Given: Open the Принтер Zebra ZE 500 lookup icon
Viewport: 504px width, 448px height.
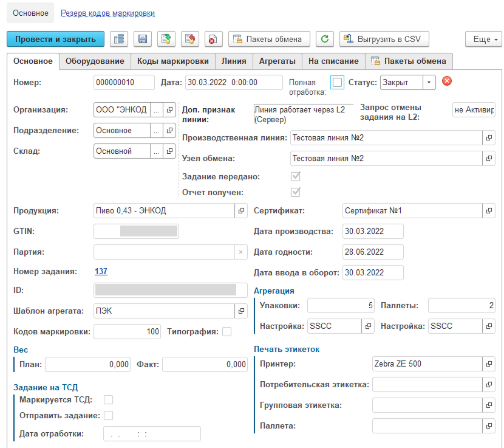Looking at the screenshot, I should pos(489,364).
